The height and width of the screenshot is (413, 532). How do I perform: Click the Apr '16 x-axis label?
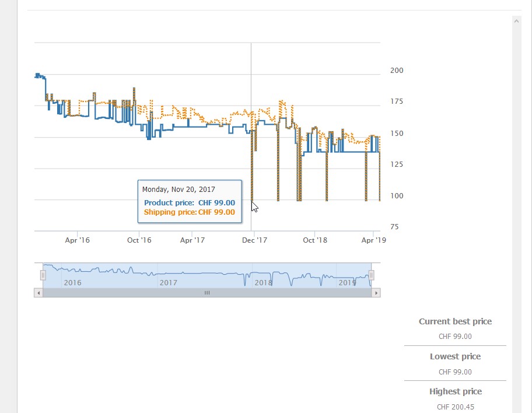pyautogui.click(x=77, y=240)
